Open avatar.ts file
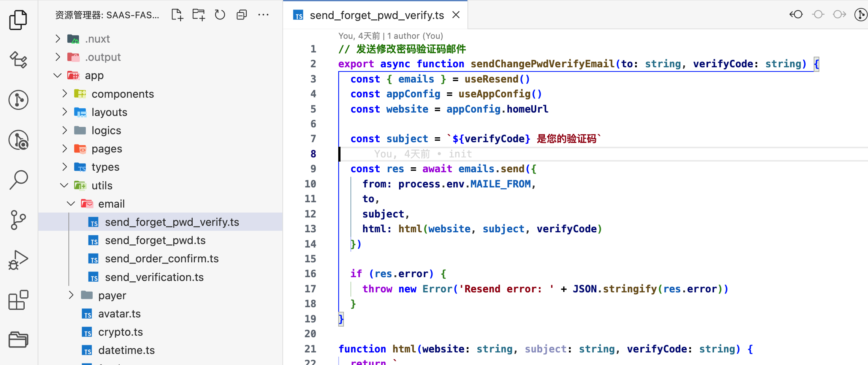 coord(160,314)
